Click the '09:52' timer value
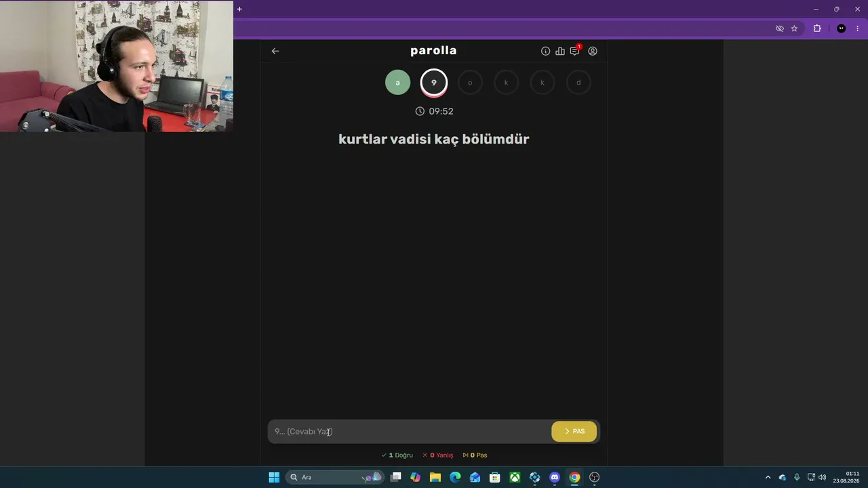This screenshot has width=868, height=488. 441,111
